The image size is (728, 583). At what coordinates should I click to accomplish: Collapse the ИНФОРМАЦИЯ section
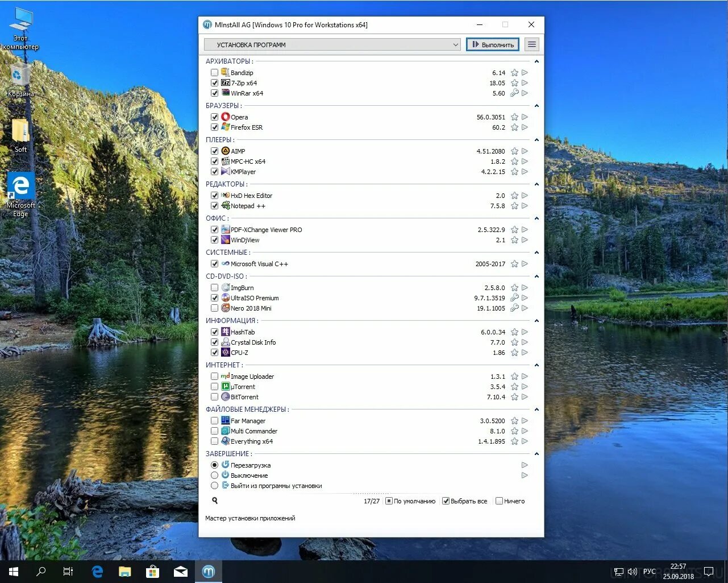click(536, 321)
